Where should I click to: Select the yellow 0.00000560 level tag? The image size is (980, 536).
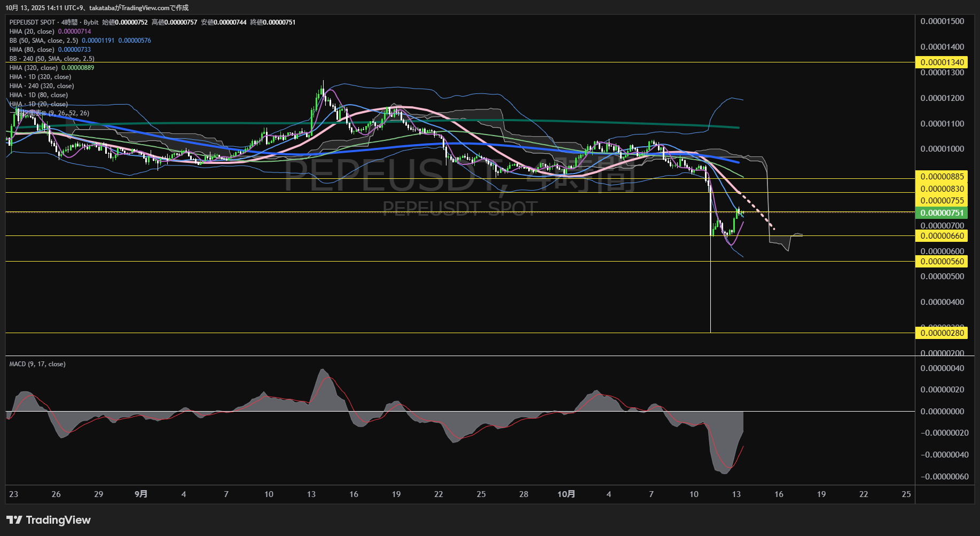click(942, 262)
